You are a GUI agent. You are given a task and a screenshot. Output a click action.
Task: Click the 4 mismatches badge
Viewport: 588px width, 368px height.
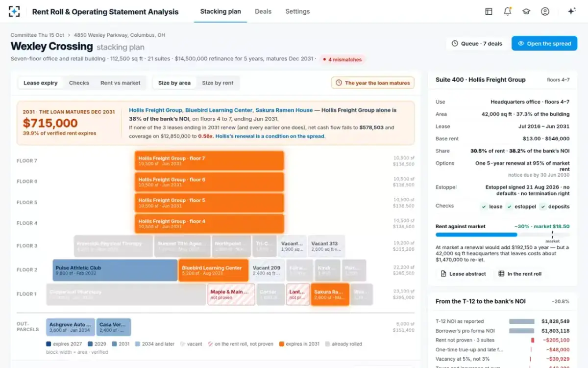coord(343,59)
